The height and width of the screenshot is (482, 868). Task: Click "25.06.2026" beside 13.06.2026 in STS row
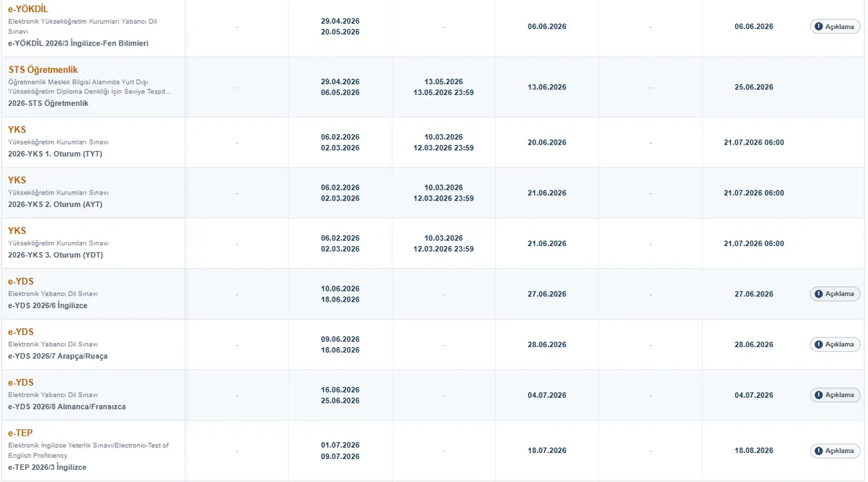click(x=754, y=87)
